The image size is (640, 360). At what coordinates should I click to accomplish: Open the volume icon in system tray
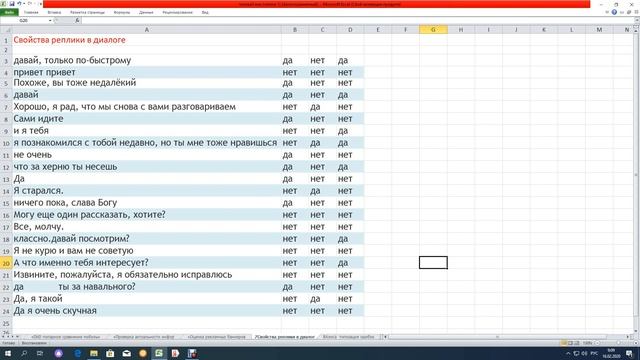pyautogui.click(x=584, y=353)
